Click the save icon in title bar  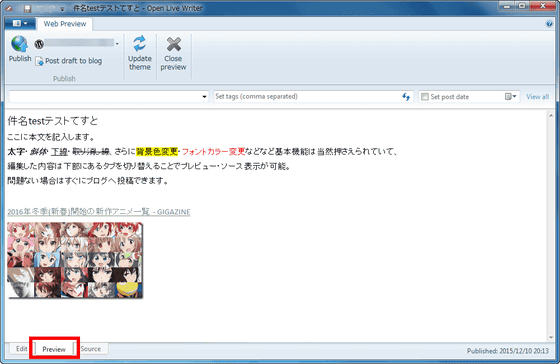pos(28,8)
